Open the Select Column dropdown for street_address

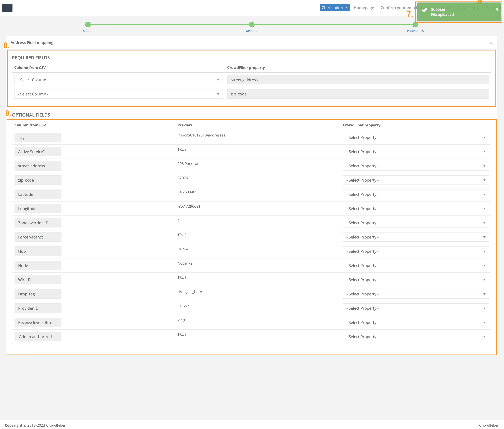pos(118,80)
